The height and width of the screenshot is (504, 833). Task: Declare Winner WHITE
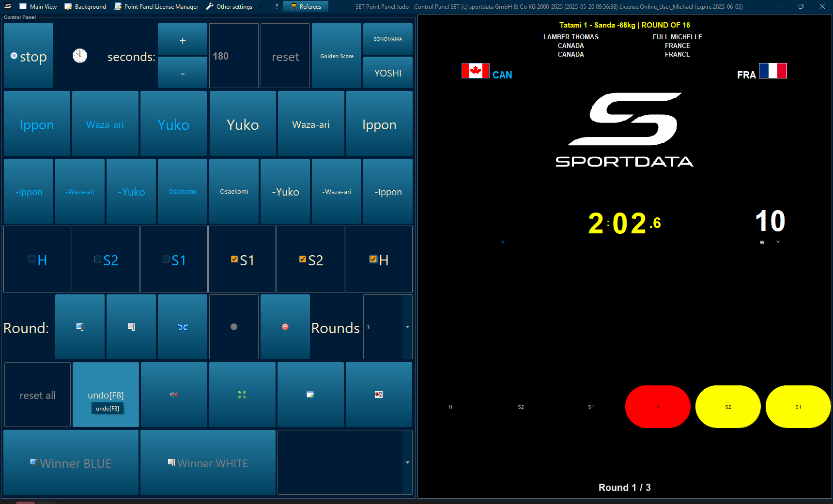tap(208, 462)
